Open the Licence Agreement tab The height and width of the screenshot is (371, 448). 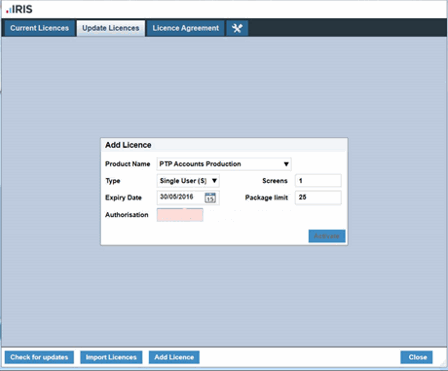coord(186,28)
